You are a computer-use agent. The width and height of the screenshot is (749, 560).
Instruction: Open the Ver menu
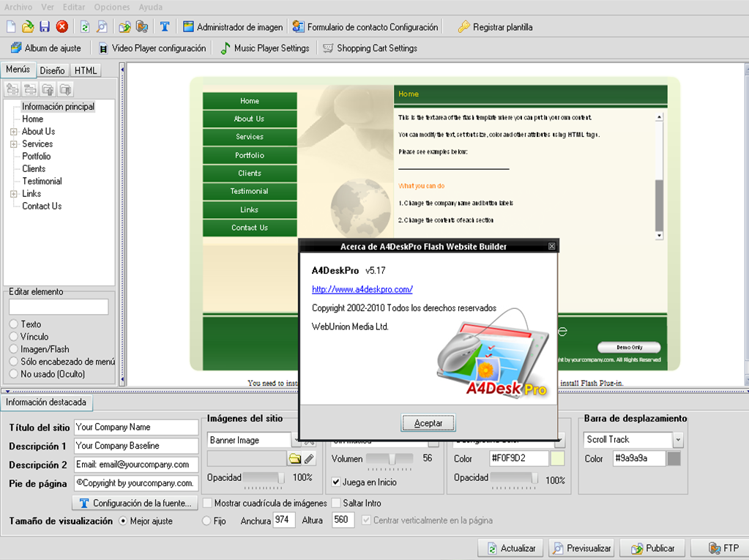tap(48, 7)
